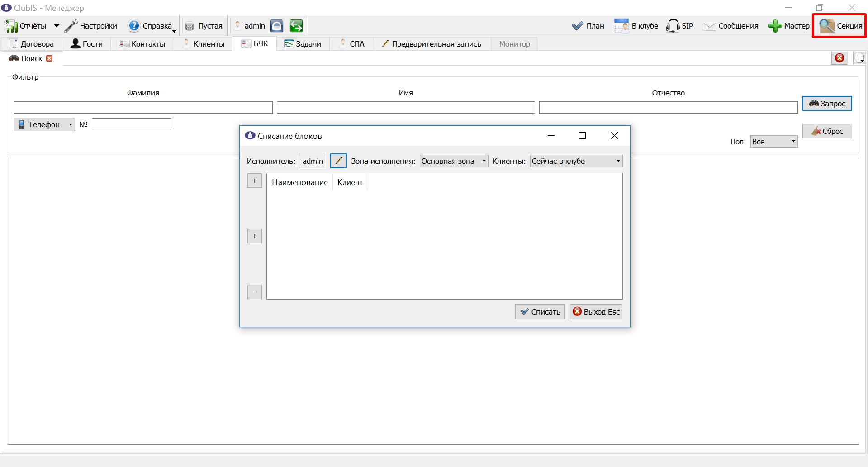Click the Списать button
Viewport: 868px width, 467px height.
pyautogui.click(x=540, y=311)
